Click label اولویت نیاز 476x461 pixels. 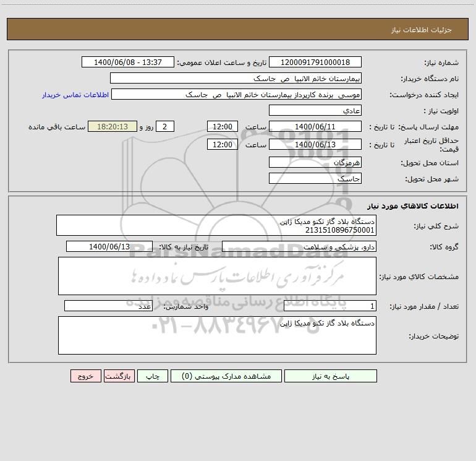click(x=441, y=111)
